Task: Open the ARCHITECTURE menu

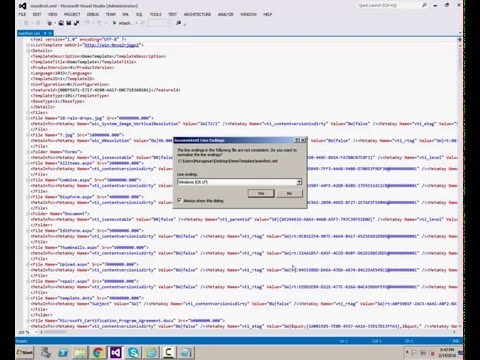Action: [x=197, y=14]
